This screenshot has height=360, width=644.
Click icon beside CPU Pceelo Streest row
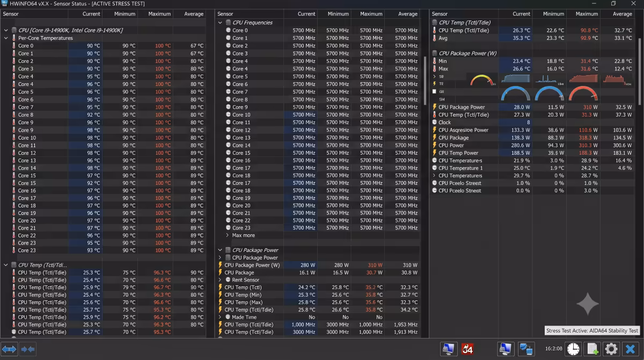(x=435, y=183)
